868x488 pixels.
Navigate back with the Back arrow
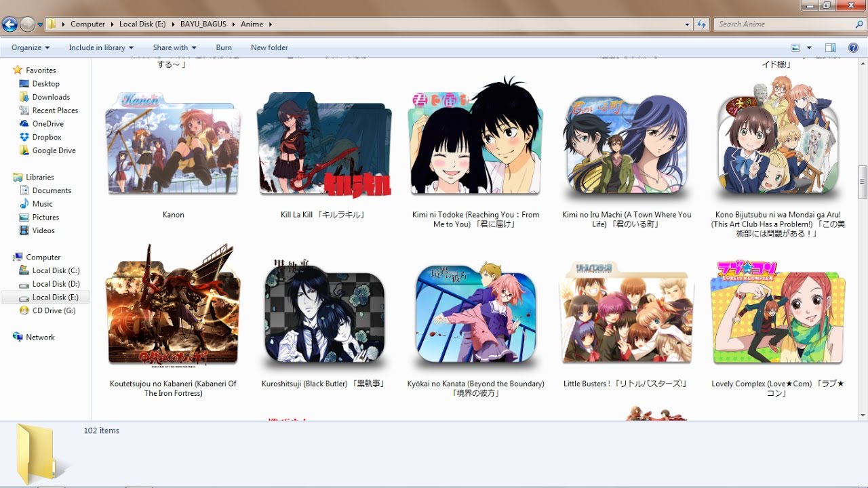pos(11,24)
